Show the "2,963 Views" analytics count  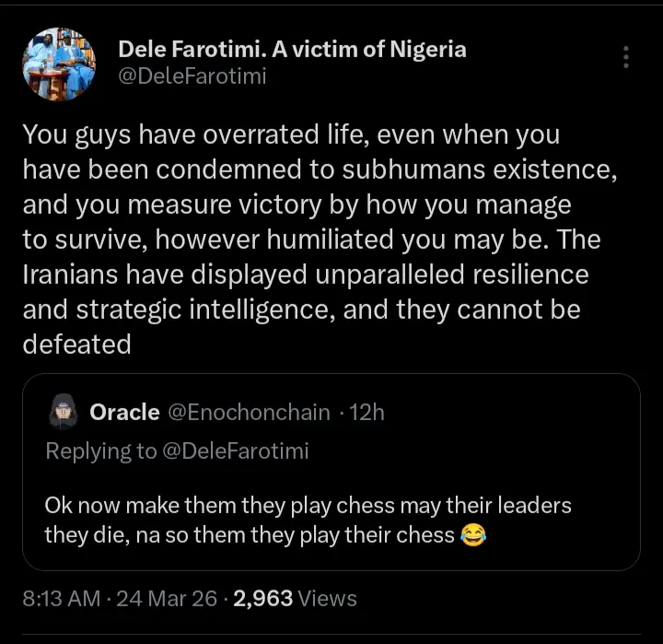point(295,599)
